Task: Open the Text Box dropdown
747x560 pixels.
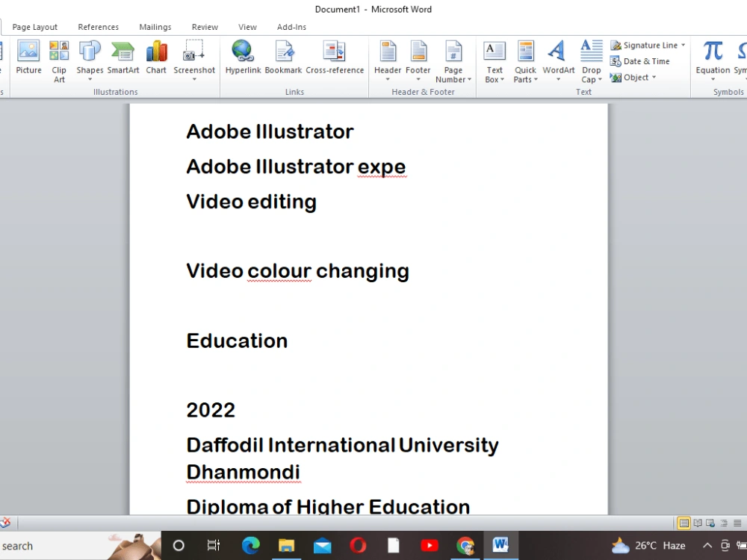Action: coord(495,62)
